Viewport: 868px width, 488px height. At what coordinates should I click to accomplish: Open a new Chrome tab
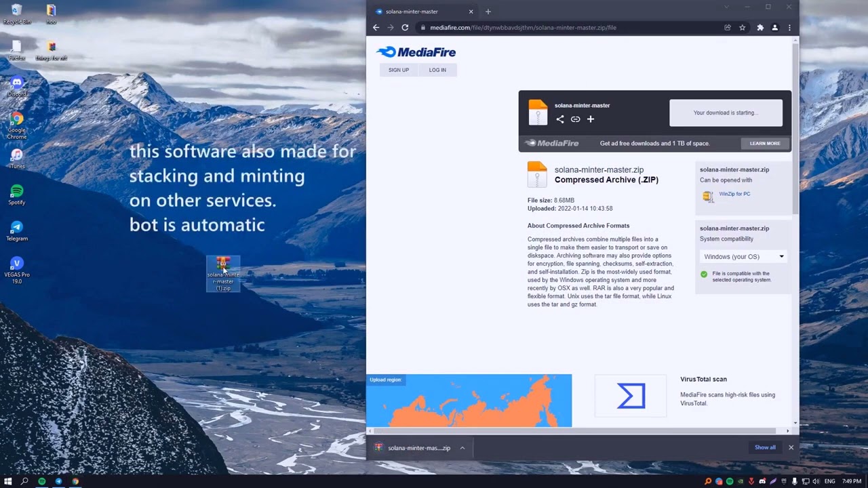(488, 12)
